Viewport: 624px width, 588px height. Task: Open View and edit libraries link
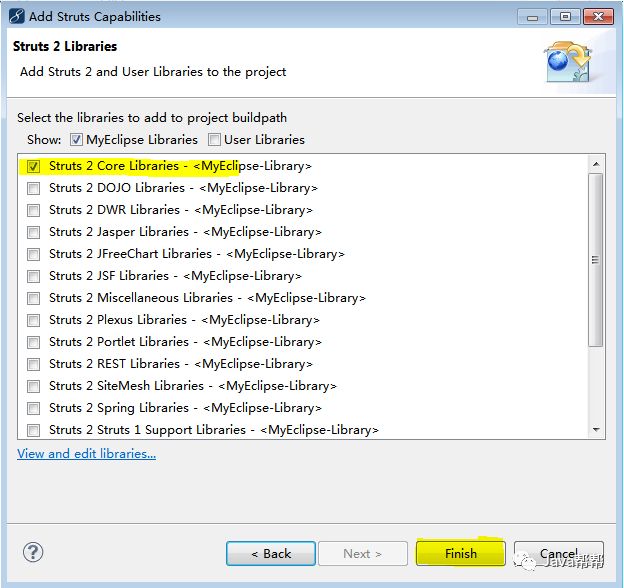click(x=86, y=454)
